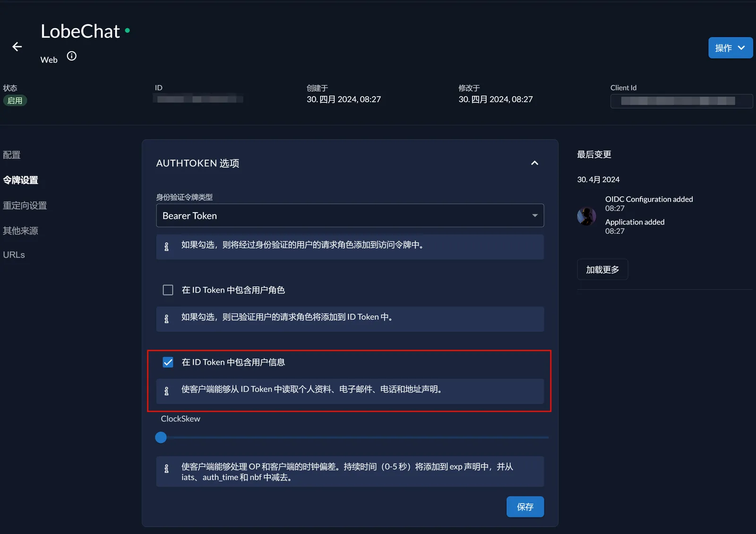Click the ClockSkew slider handle

(x=161, y=438)
